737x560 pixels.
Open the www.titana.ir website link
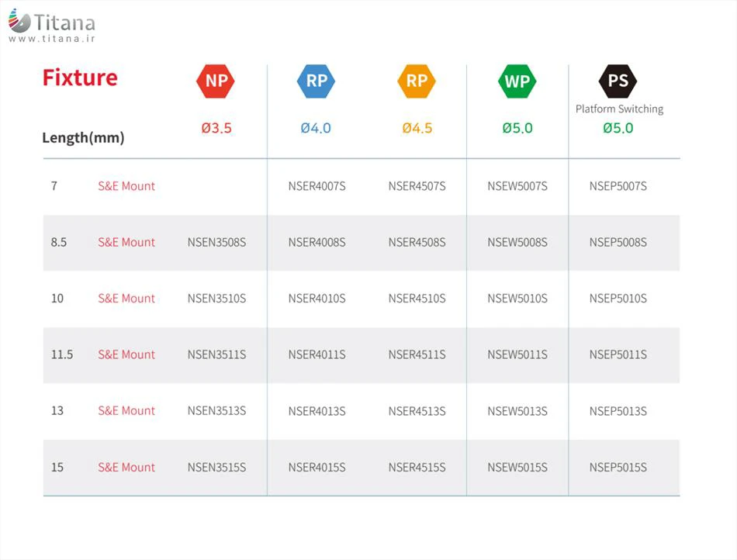tap(51, 39)
